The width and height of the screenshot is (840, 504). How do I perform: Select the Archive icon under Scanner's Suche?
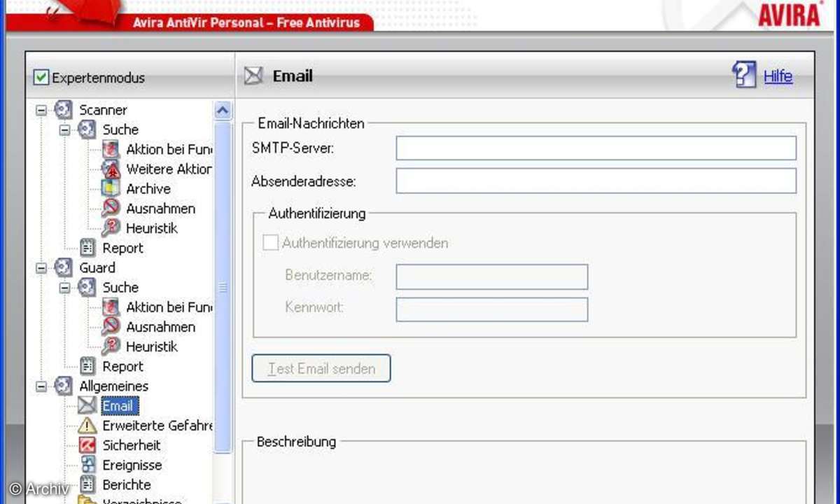[x=111, y=188]
